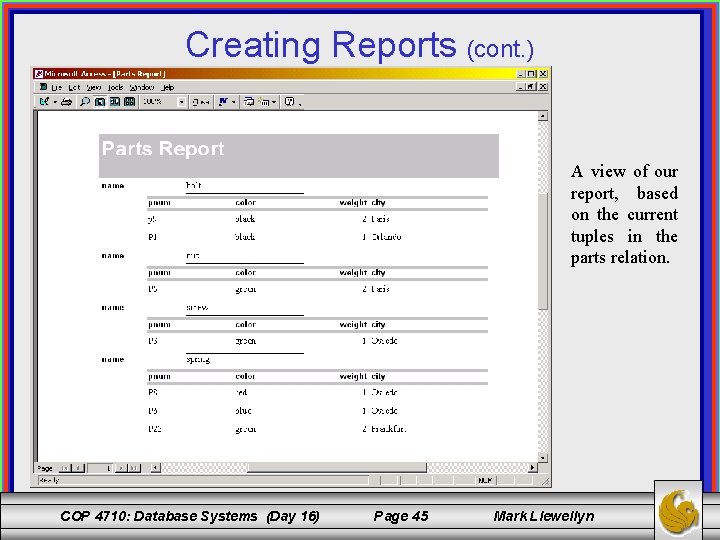Minimize the inner Parts Report document window
This screenshot has width=720, height=540.
[520, 87]
